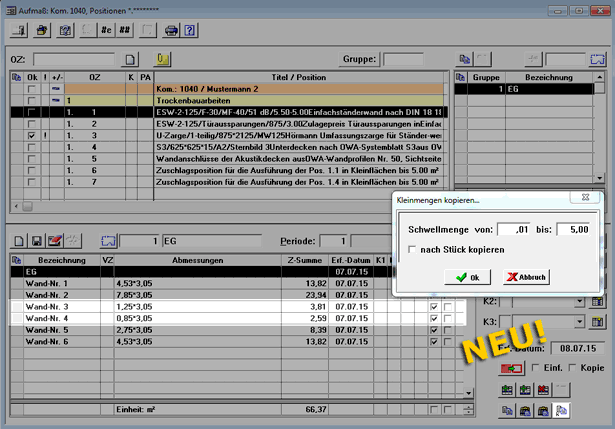Click the save disk icon above measurement table
The width and height of the screenshot is (615, 429).
[37, 241]
